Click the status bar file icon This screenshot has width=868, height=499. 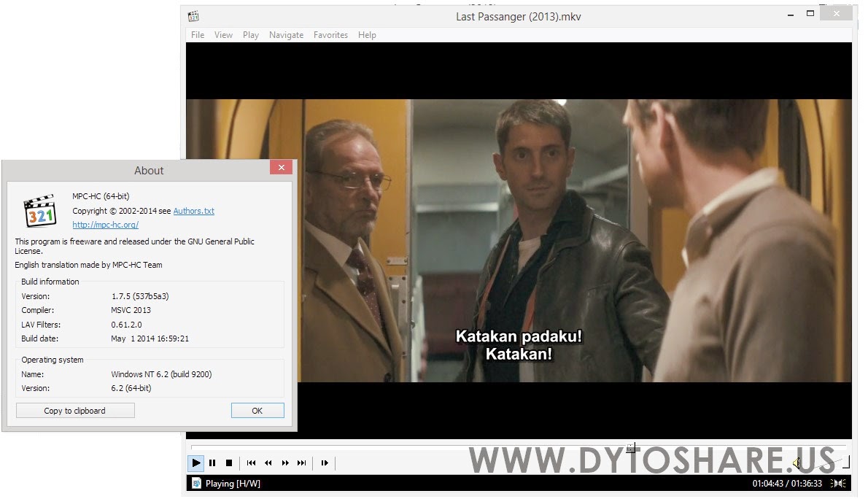(196, 484)
